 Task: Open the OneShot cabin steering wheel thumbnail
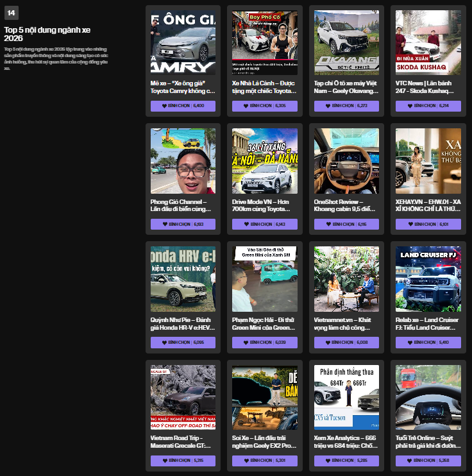coord(346,161)
